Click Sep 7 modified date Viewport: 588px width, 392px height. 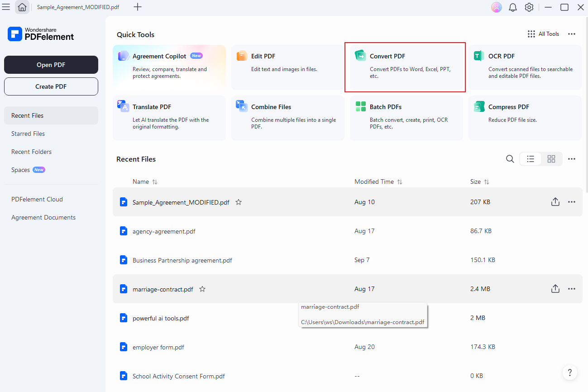362,260
